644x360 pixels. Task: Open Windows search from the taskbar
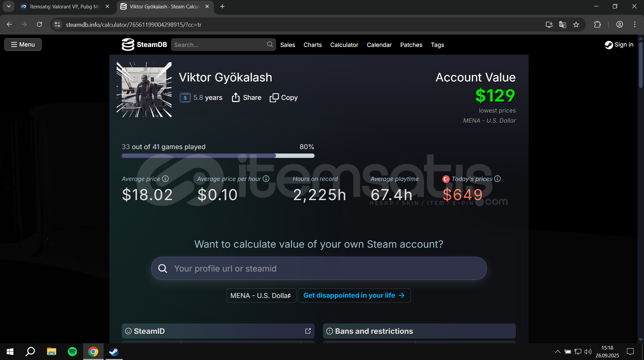[x=30, y=352]
